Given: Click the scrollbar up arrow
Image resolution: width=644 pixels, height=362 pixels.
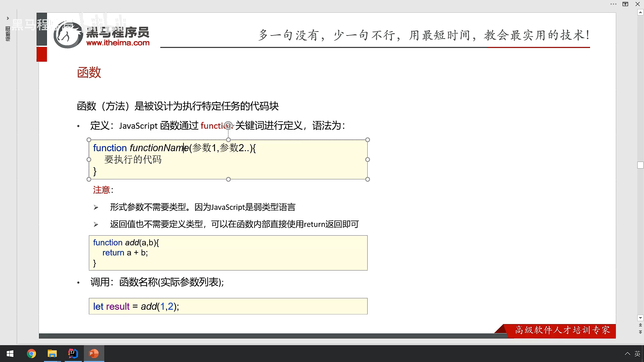Looking at the screenshot, I should (640, 12).
